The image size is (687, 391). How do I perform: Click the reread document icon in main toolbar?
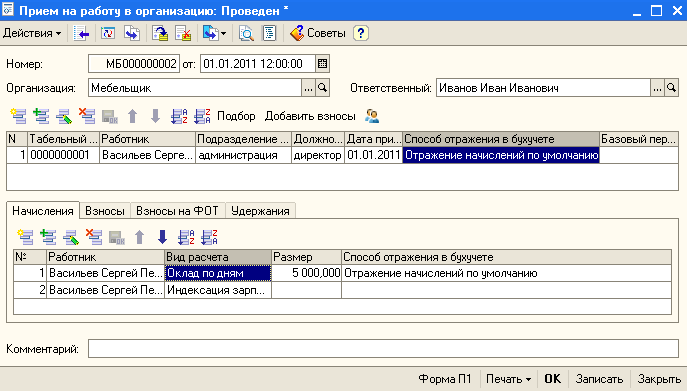coord(108,33)
